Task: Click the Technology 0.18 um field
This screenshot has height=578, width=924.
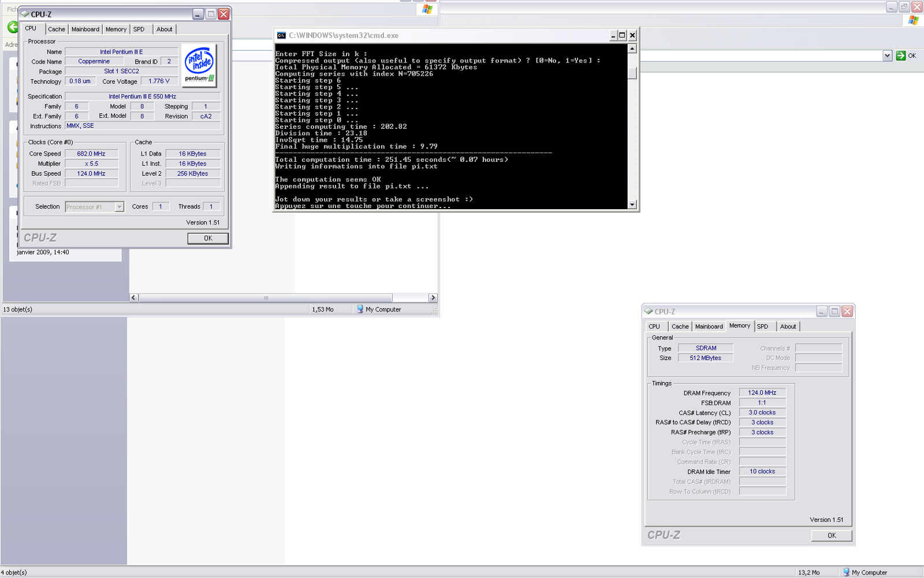Action: click(x=80, y=81)
